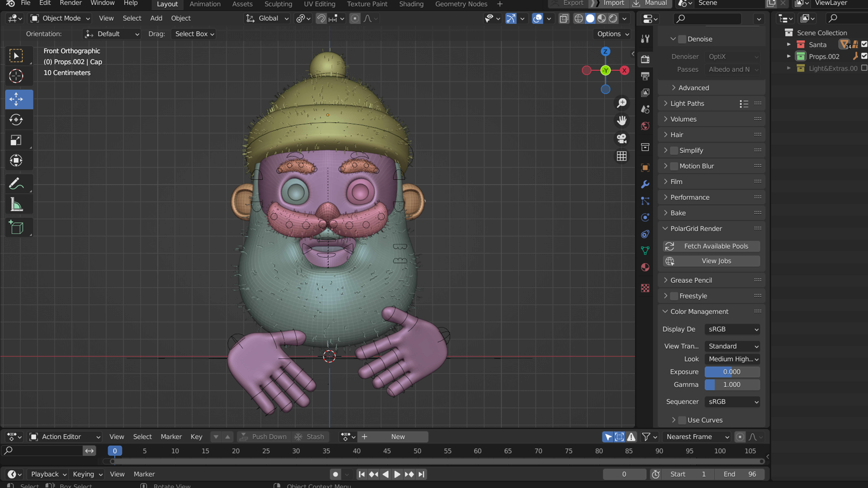Open the View Transform Standard dropdown

pyautogui.click(x=732, y=346)
